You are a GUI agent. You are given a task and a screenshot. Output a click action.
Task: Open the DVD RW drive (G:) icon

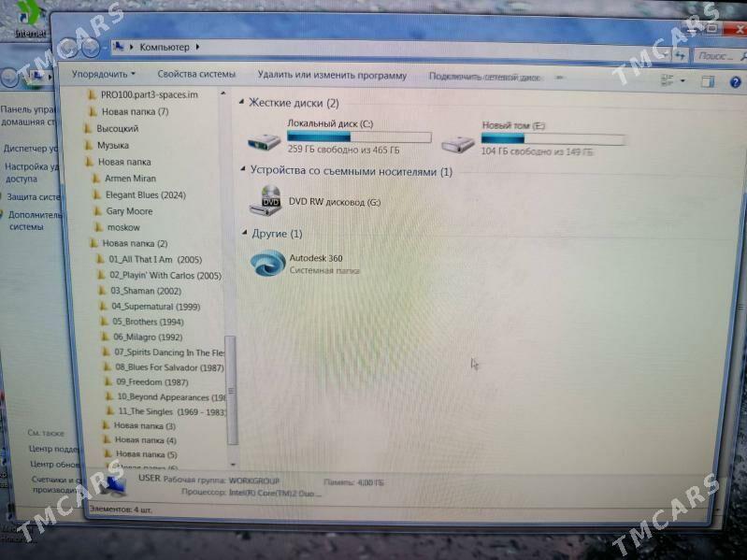(x=270, y=199)
